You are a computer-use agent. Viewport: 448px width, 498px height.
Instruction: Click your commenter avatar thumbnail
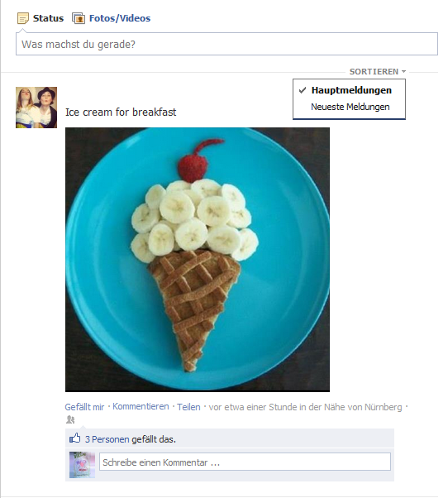[82, 465]
